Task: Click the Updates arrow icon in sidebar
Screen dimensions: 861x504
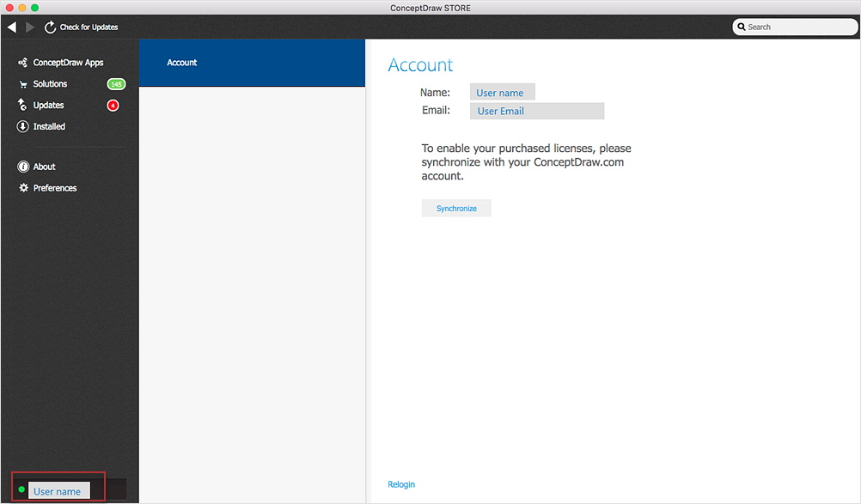Action: pos(22,104)
